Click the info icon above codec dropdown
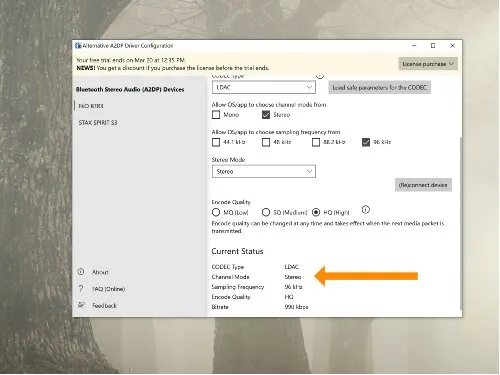Screen dimensions: 500x375 [320, 77]
